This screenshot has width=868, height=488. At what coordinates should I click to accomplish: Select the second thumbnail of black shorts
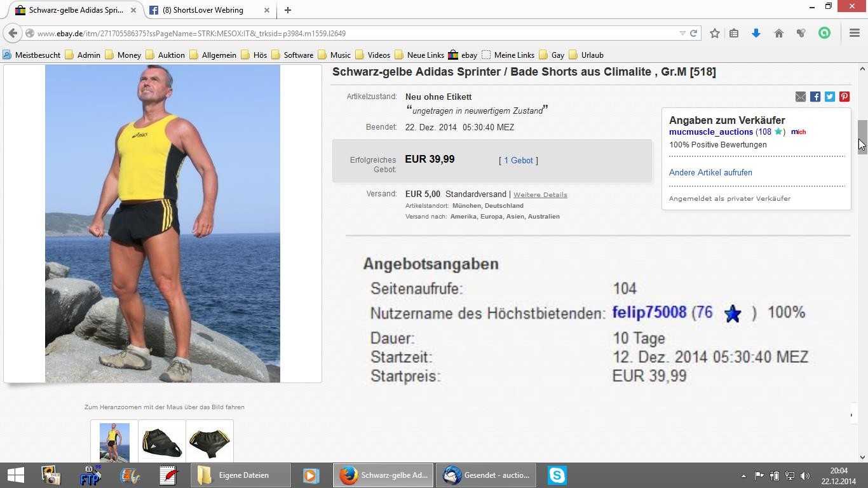[161, 442]
